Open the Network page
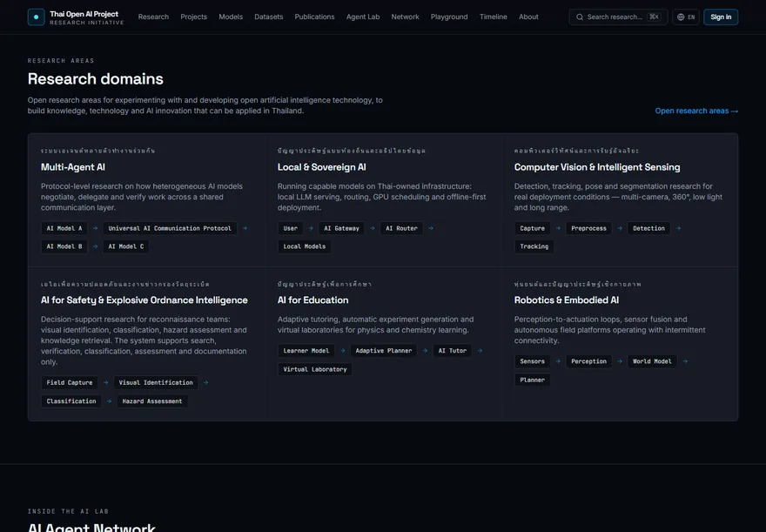This screenshot has width=766, height=532. 405,17
